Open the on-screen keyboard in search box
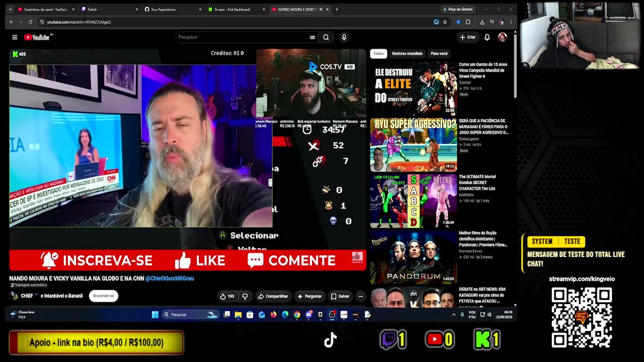 [x=312, y=37]
